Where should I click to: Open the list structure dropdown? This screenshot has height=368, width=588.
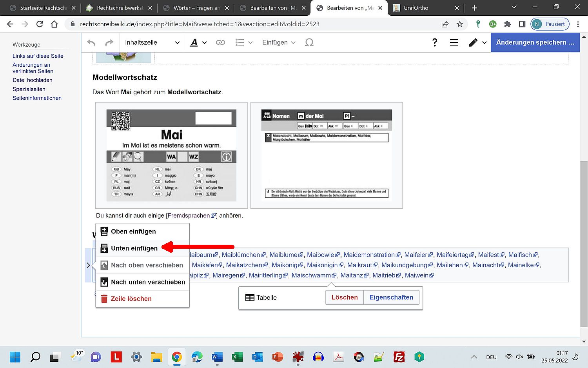click(x=243, y=42)
